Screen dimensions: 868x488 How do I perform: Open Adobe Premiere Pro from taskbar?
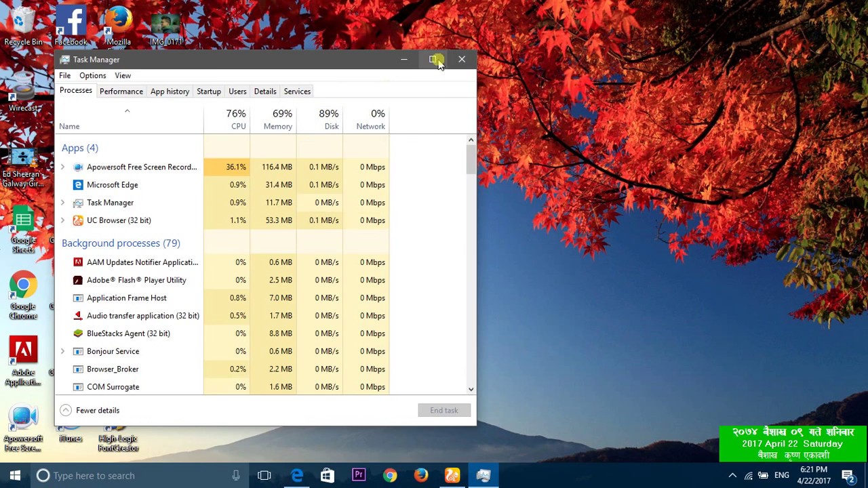(x=359, y=475)
